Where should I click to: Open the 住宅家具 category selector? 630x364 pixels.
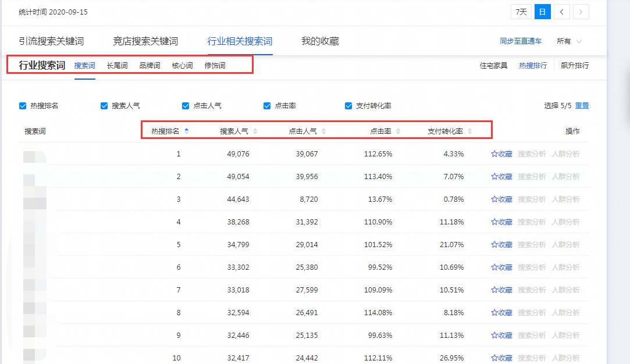[493, 66]
